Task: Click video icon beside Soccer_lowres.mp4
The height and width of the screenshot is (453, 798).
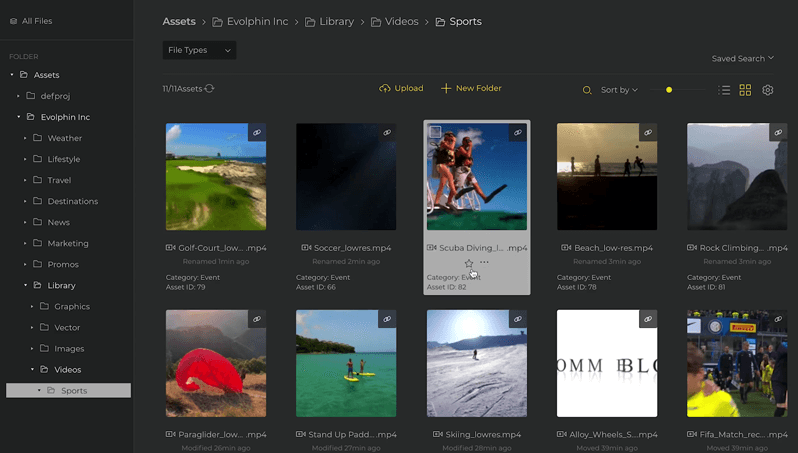Action: pos(306,247)
